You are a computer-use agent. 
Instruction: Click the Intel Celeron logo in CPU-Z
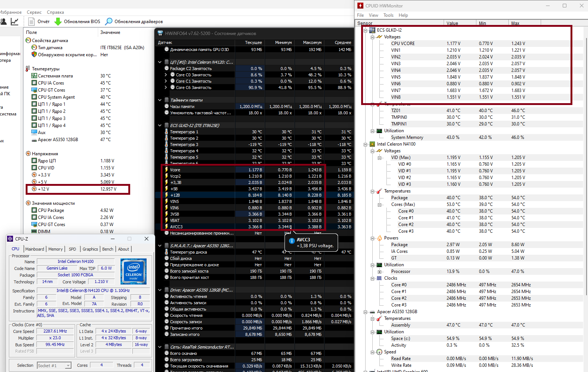pyautogui.click(x=134, y=271)
